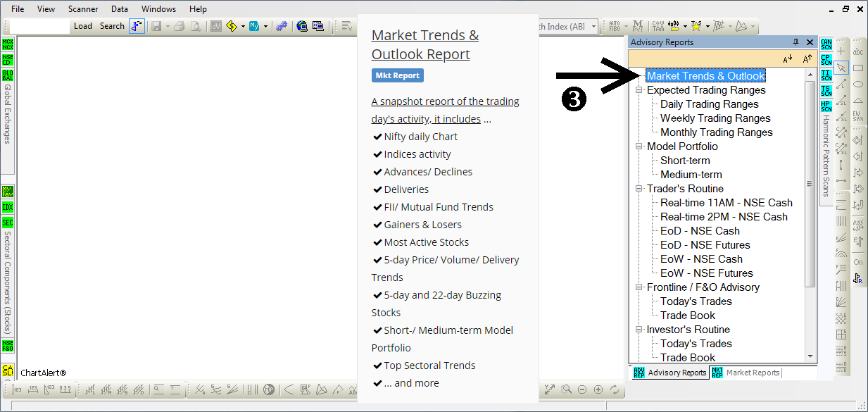Viewport: 868px width, 412px height.
Task: Click the Load button
Action: (83, 26)
